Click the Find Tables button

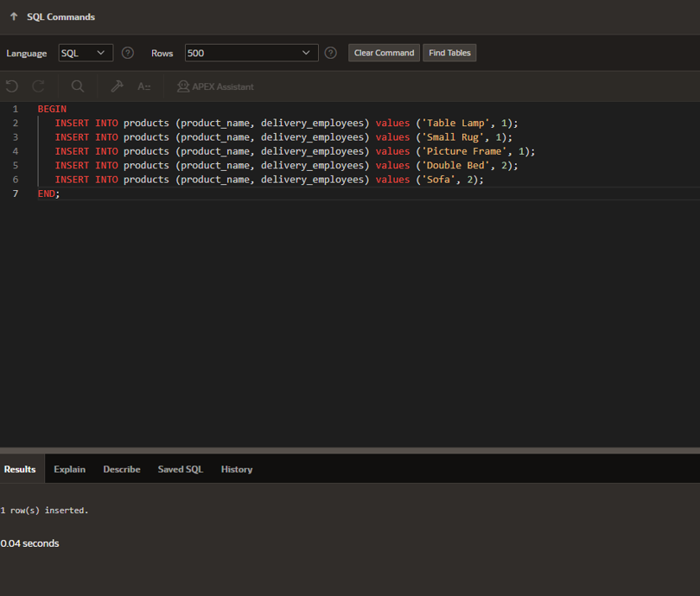(x=449, y=53)
